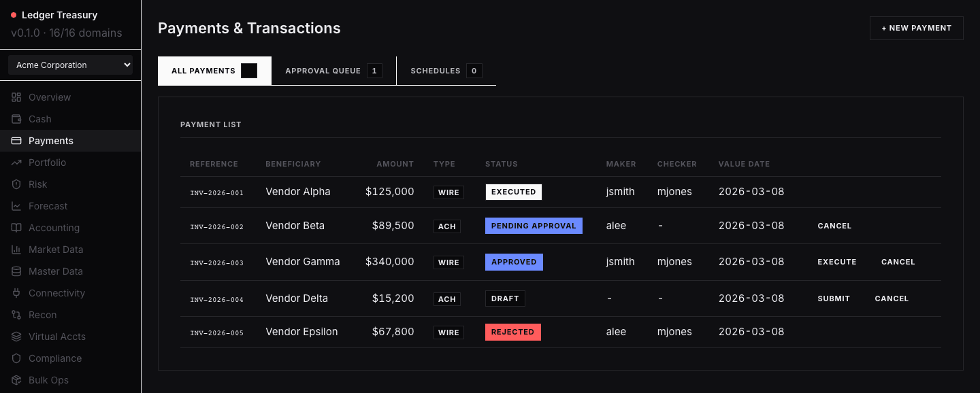Click the Accounting book icon in sidebar

coord(16,228)
